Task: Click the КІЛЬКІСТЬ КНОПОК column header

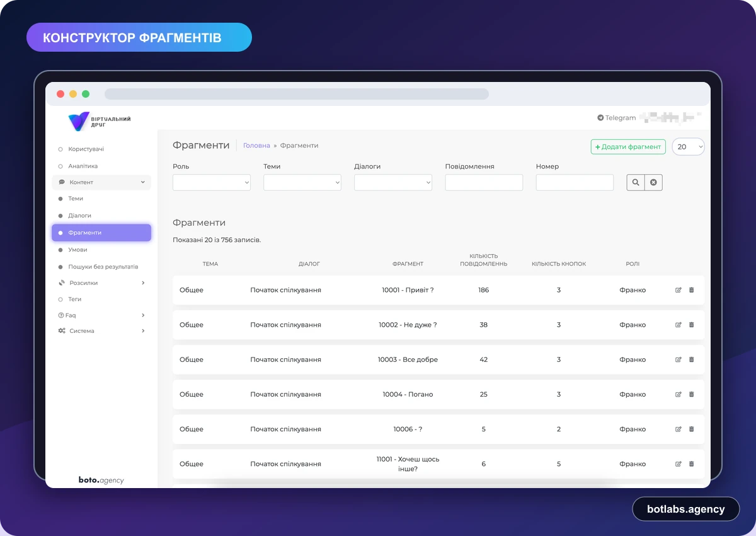Action: (559, 264)
